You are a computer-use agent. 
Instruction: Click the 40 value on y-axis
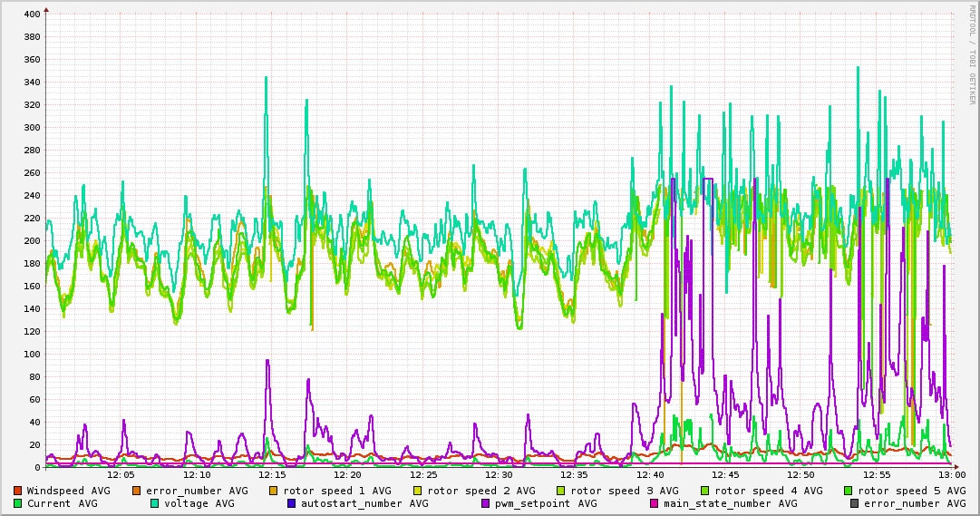[35, 423]
